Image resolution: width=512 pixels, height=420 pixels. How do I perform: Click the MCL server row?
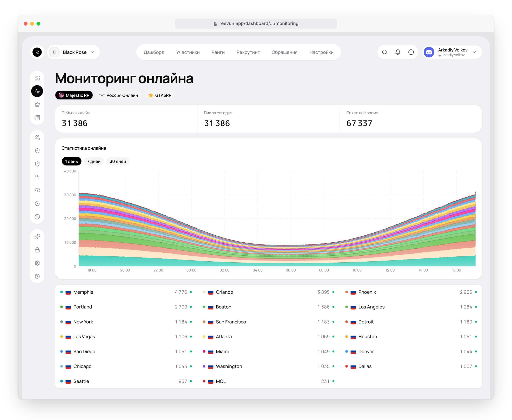pyautogui.click(x=268, y=381)
